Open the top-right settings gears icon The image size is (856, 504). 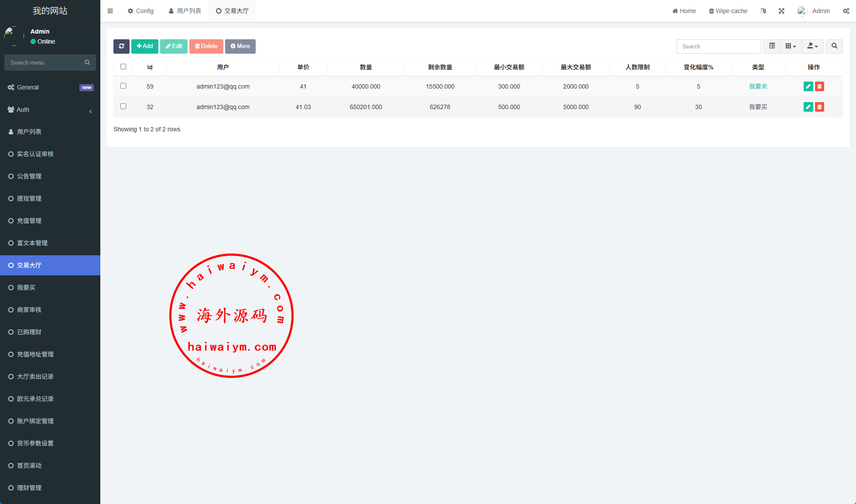point(846,11)
